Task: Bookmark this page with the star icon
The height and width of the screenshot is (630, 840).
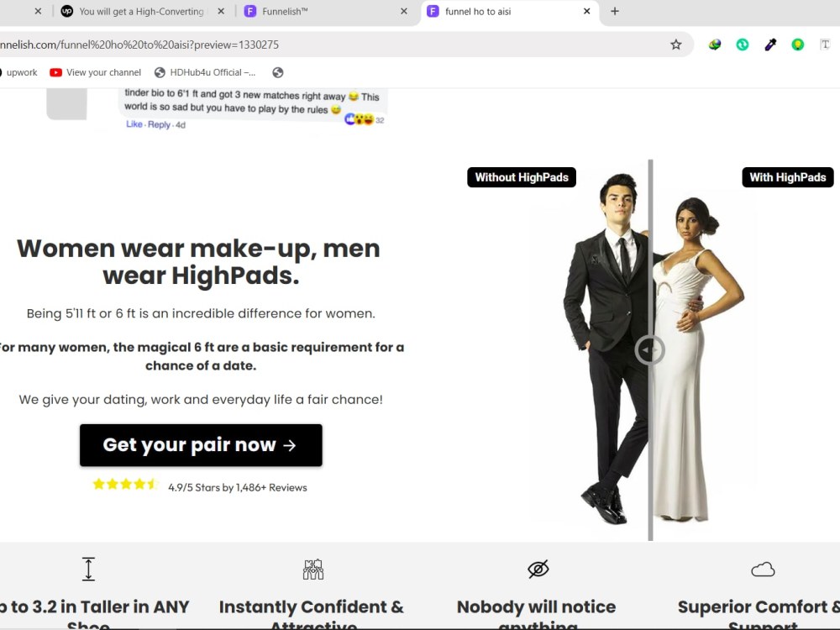Action: [675, 45]
